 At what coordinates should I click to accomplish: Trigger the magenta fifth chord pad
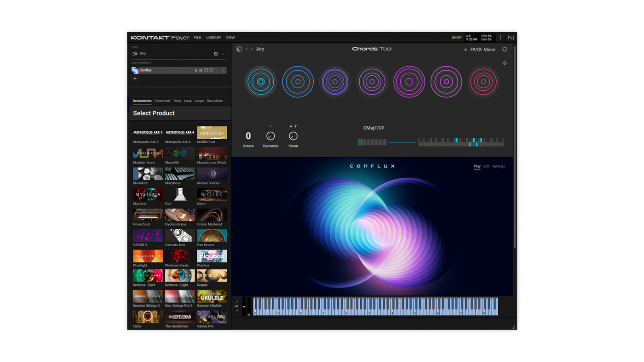pos(409,82)
